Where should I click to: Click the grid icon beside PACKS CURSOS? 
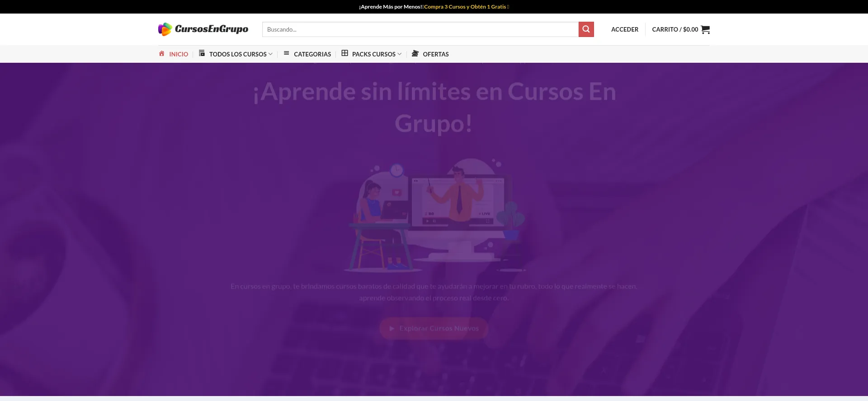344,53
